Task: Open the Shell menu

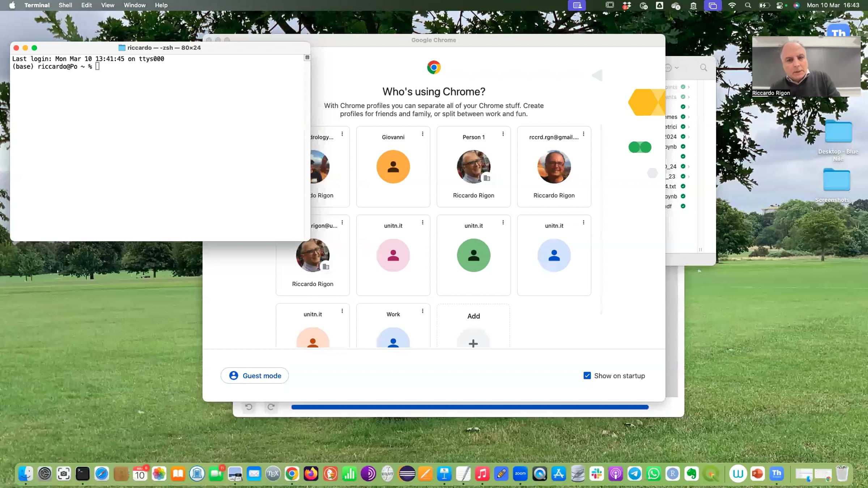Action: (x=65, y=5)
